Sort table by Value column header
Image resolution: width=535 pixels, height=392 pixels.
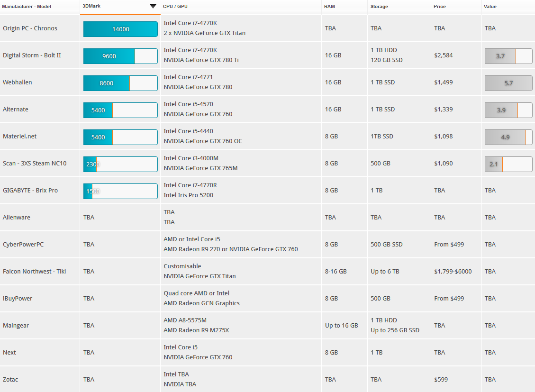click(490, 7)
